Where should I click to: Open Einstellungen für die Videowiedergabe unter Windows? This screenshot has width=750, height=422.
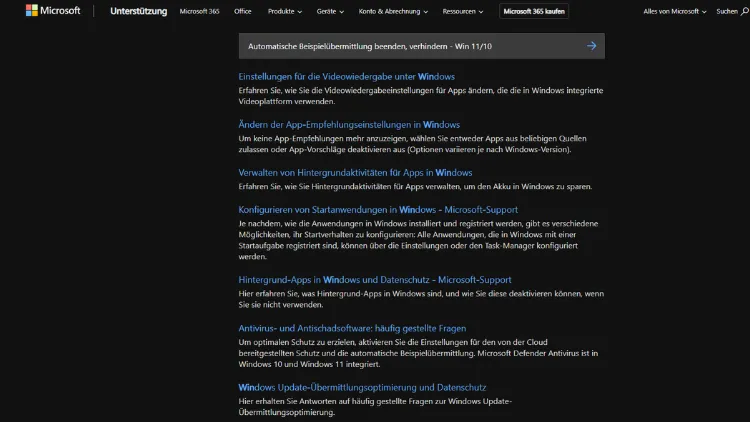click(346, 77)
